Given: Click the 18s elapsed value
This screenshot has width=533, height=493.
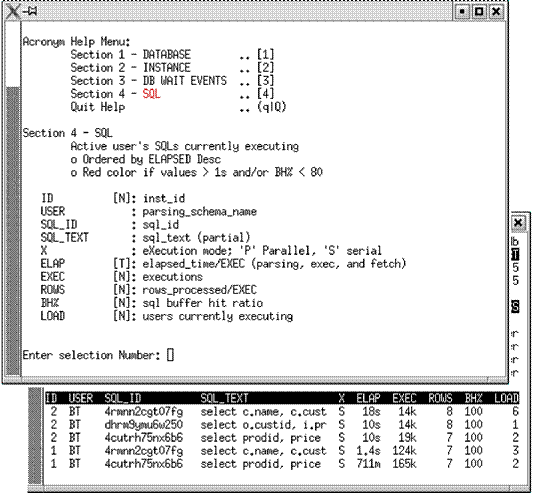Looking at the screenshot, I should [x=372, y=411].
